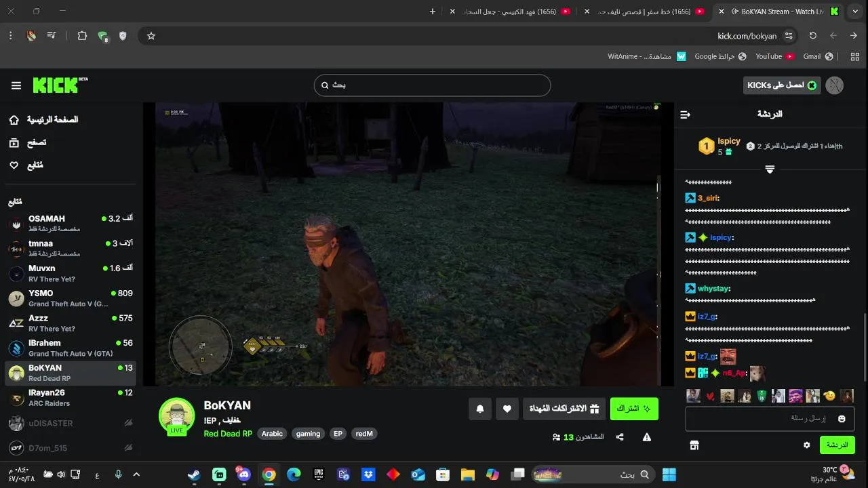Open the خرائط Google bookmark
The height and width of the screenshot is (488, 868).
pyautogui.click(x=720, y=56)
